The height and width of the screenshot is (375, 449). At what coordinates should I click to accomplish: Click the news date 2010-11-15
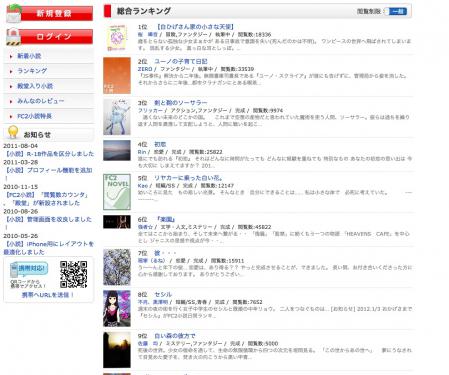[x=20, y=187]
